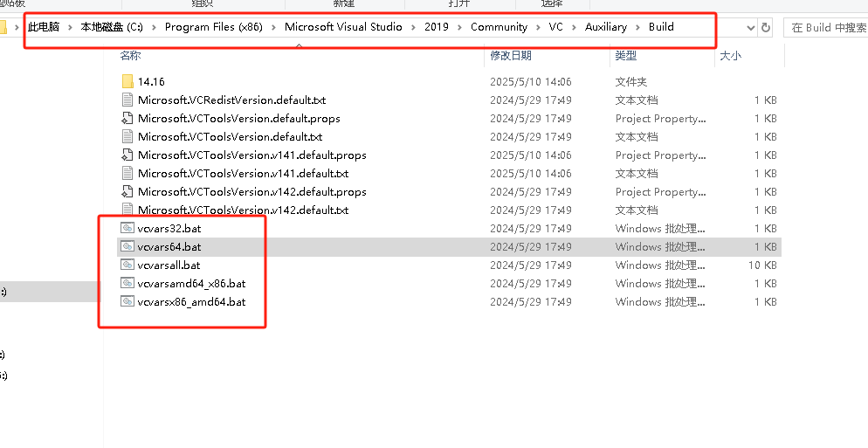
Task: Navigate to 本地磁盘 (C:) breadcrumb
Action: click(x=111, y=27)
